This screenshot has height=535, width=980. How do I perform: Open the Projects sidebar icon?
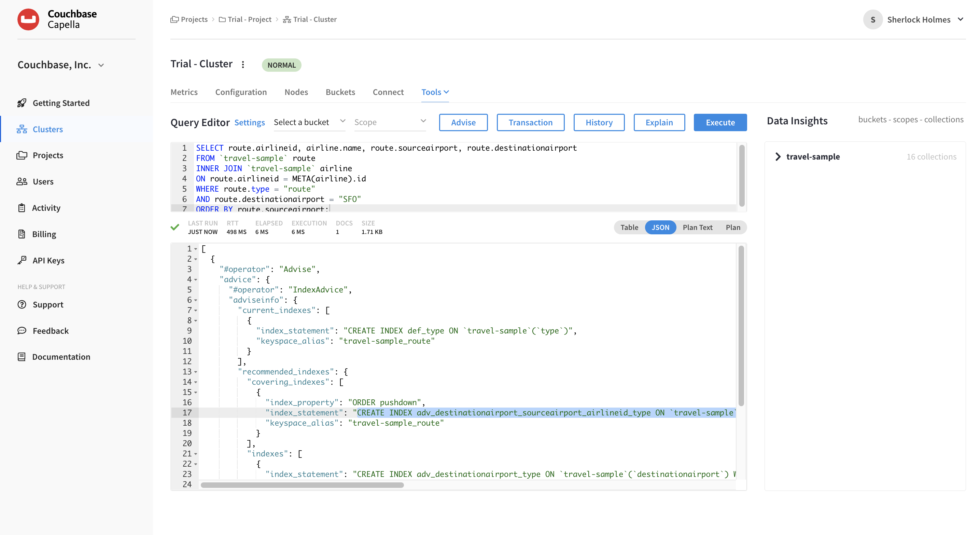tap(22, 155)
